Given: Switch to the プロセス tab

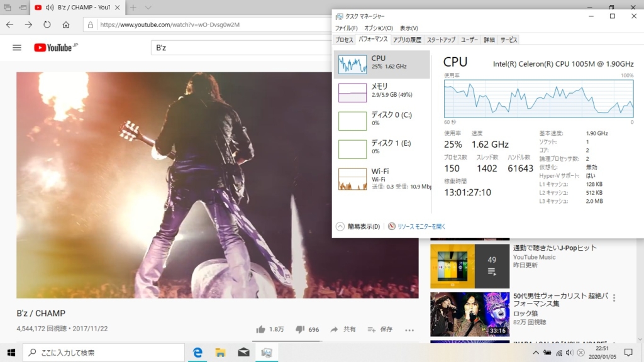Looking at the screenshot, I should 344,40.
